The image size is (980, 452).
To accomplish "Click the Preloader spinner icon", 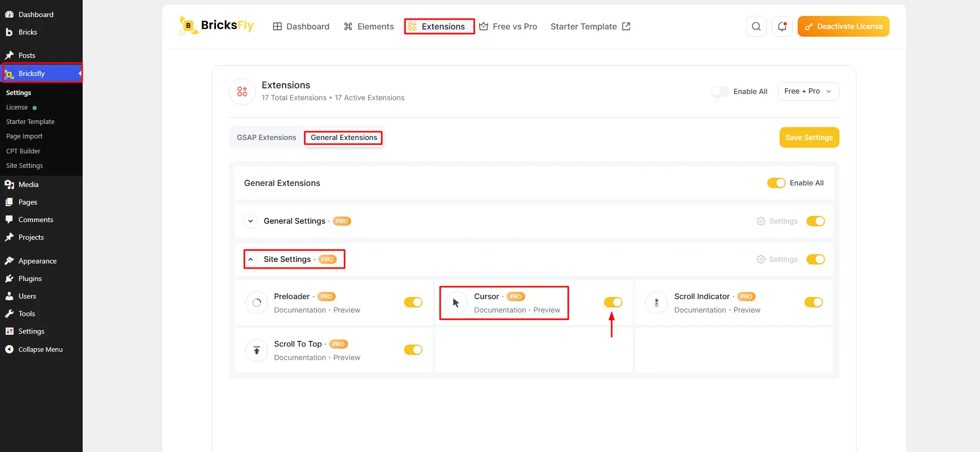I will [x=257, y=303].
